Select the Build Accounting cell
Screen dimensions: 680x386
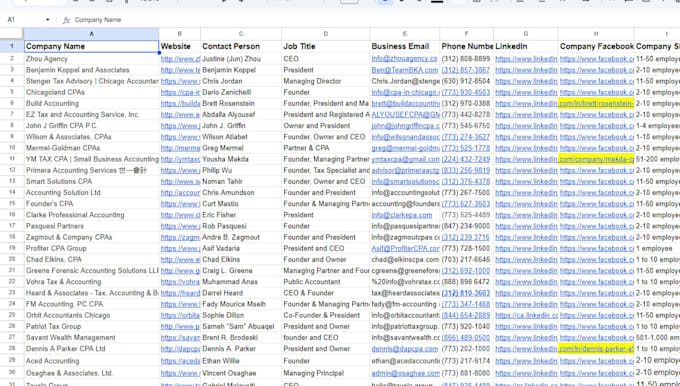[91, 103]
